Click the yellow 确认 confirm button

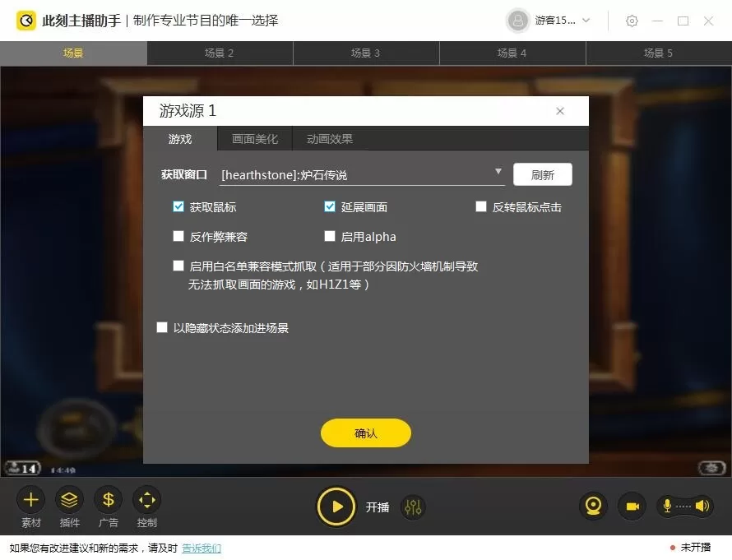tap(366, 433)
